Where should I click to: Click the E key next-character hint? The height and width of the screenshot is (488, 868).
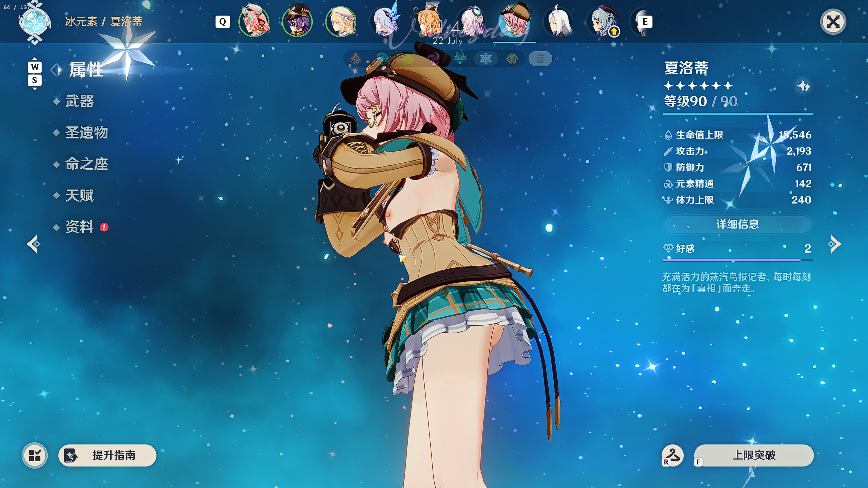coord(645,22)
